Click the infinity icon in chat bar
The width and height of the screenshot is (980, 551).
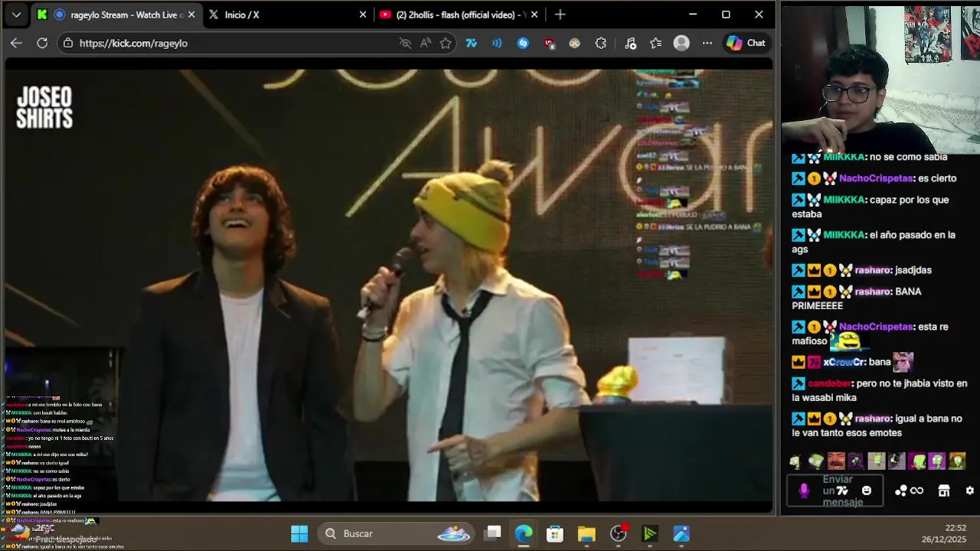tap(916, 491)
